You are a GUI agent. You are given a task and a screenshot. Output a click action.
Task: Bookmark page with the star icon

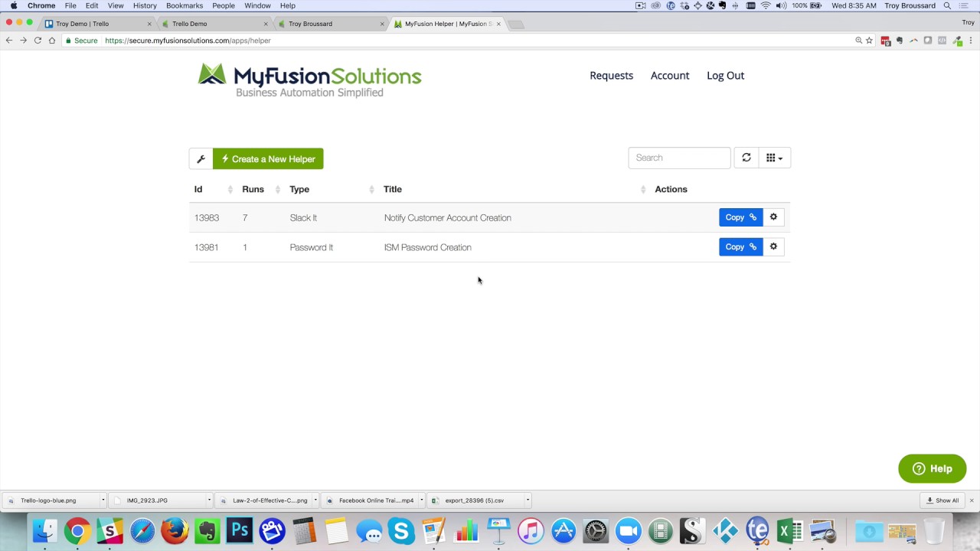tap(869, 41)
